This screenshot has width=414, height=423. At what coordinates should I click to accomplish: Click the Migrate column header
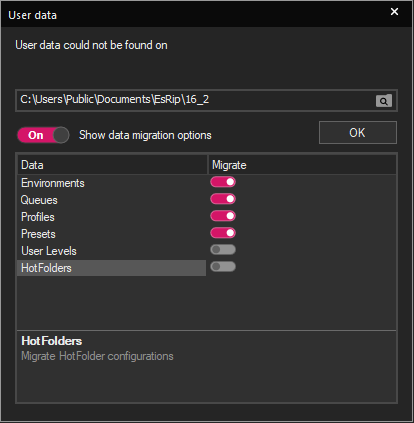[x=302, y=165]
